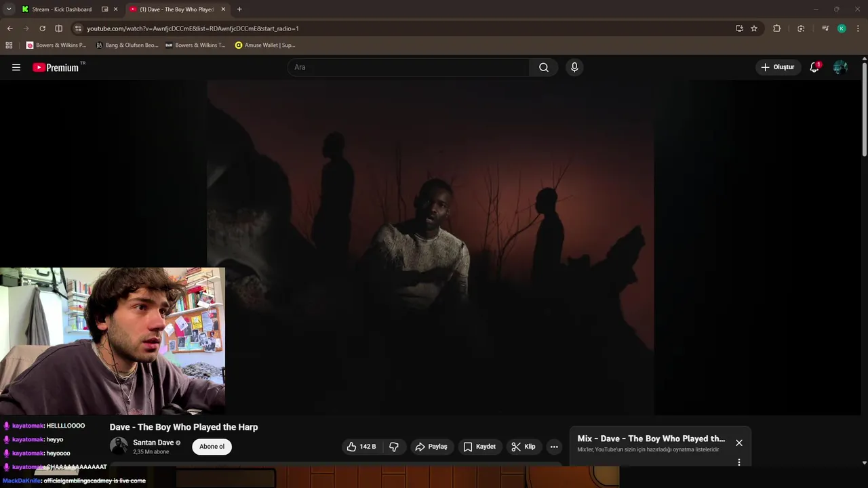868x488 pixels.
Task: Open the YouTube hamburger guide menu
Action: (16, 67)
